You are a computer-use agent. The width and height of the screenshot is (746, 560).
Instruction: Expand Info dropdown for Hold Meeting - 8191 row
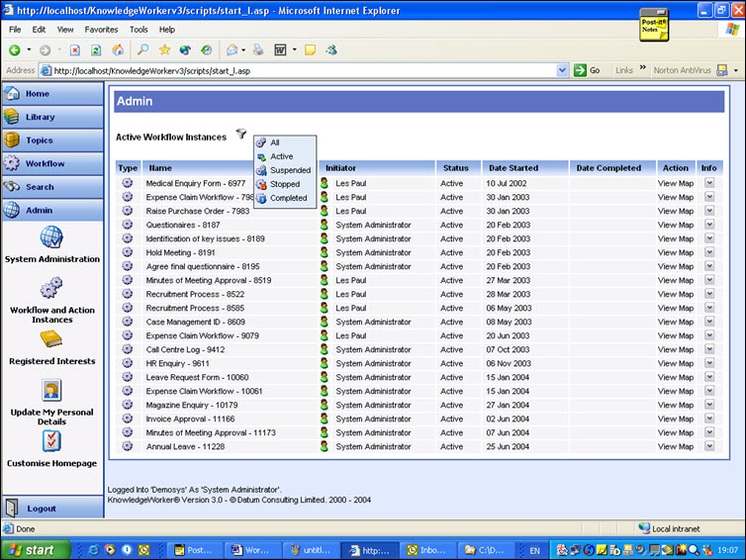point(709,252)
